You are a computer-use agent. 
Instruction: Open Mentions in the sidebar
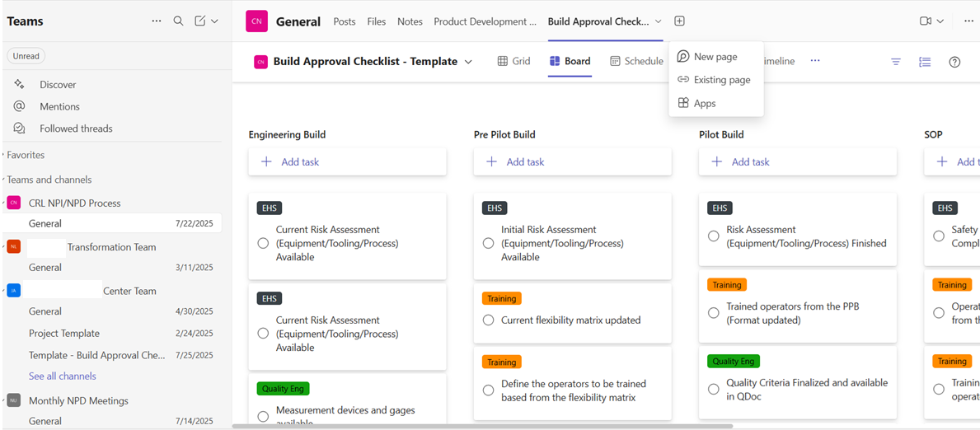tap(59, 106)
